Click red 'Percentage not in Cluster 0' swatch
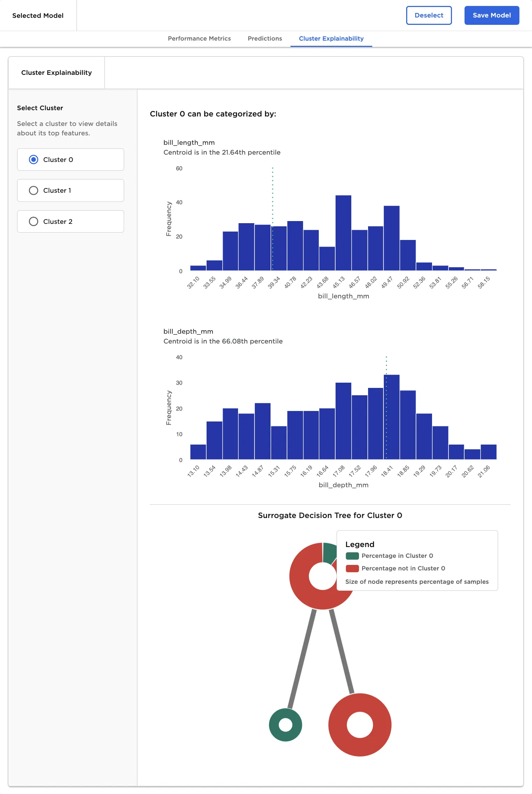532x794 pixels. (352, 568)
